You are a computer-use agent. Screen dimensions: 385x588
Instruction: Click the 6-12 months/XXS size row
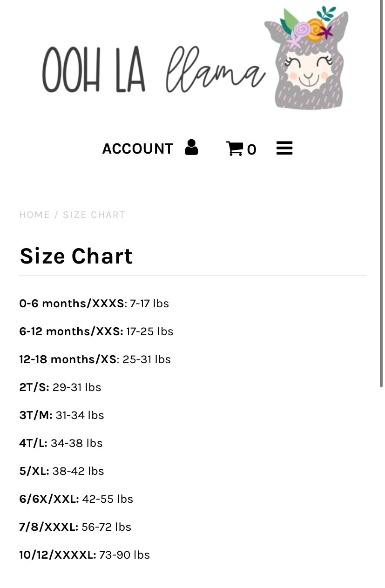(x=96, y=331)
